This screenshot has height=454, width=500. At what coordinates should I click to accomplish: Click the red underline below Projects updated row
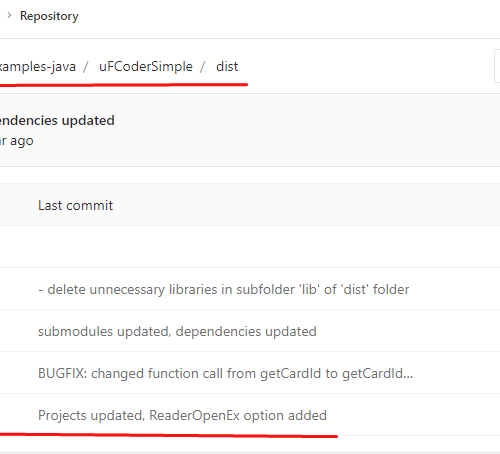tap(169, 435)
